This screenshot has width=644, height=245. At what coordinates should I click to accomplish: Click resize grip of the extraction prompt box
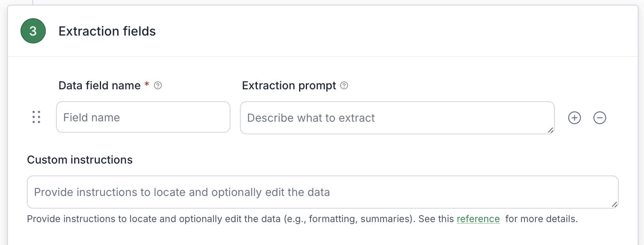(x=551, y=130)
